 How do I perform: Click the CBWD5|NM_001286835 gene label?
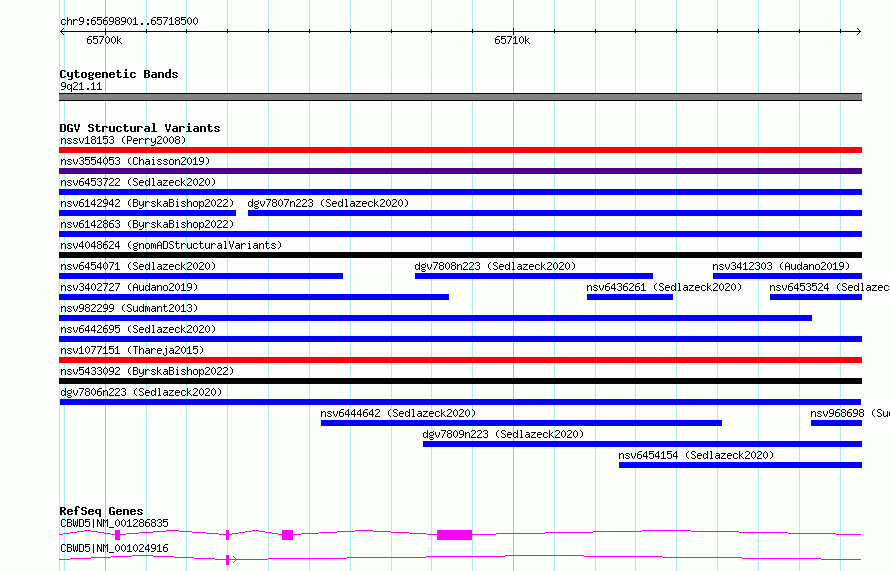(114, 523)
